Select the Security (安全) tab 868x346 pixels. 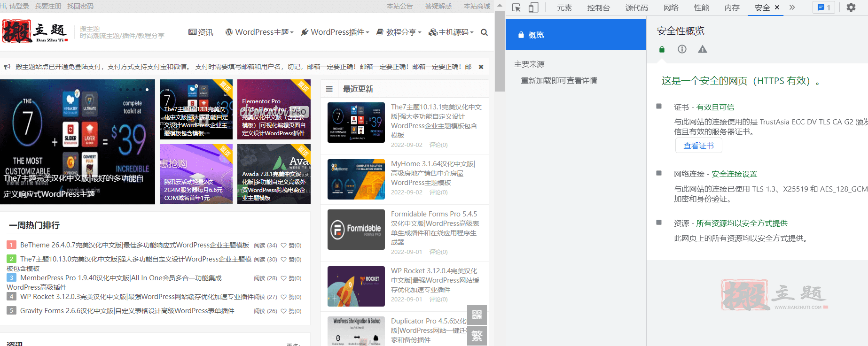click(x=762, y=8)
